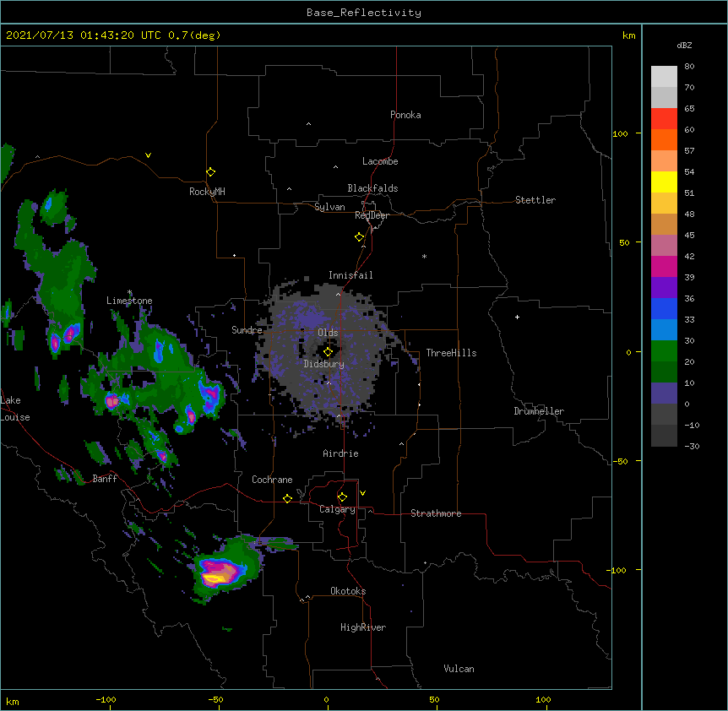Click the Lake Louise label
Image resolution: width=728 pixels, height=711 pixels.
(x=14, y=409)
